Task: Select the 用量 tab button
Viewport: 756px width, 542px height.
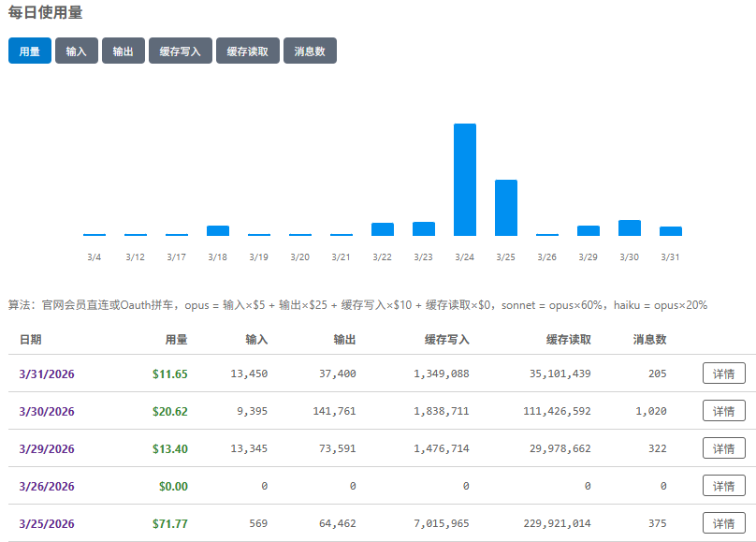Action: [30, 51]
